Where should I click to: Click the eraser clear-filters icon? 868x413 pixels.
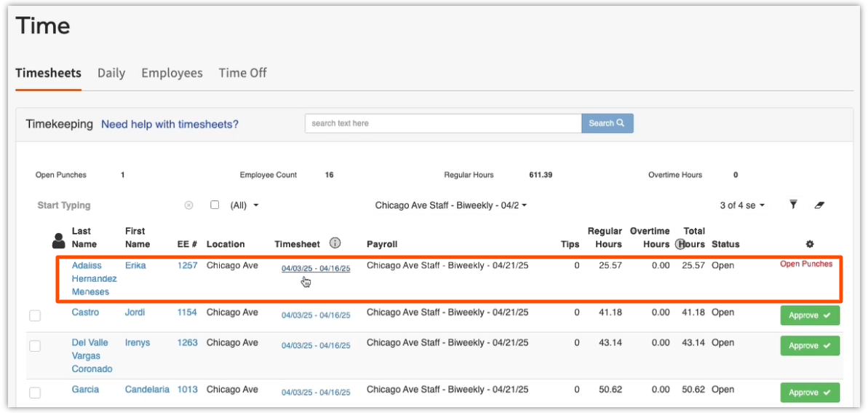tap(819, 205)
